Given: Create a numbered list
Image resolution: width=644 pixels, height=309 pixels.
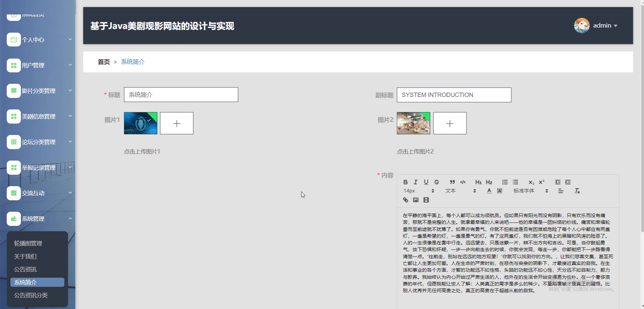Looking at the screenshot, I should point(505,182).
